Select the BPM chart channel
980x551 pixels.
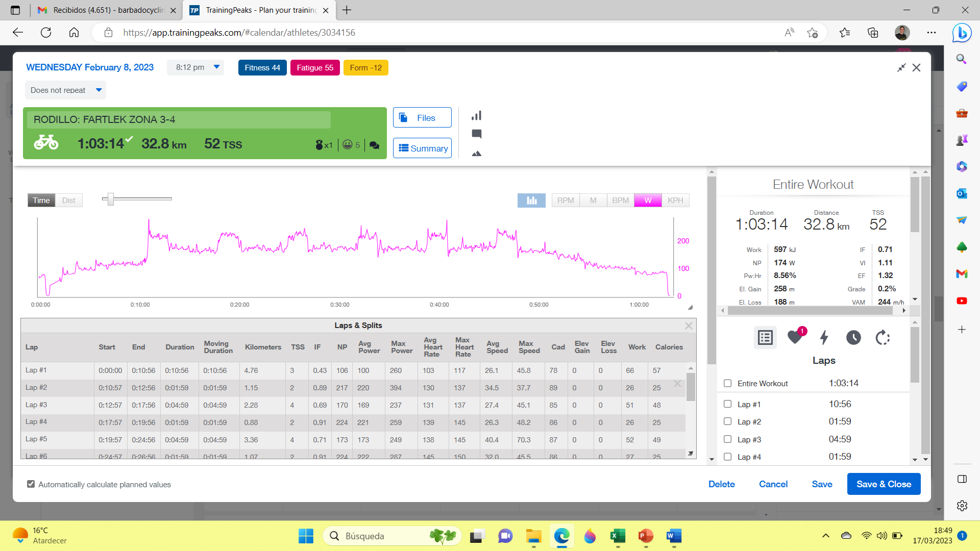[x=620, y=201]
